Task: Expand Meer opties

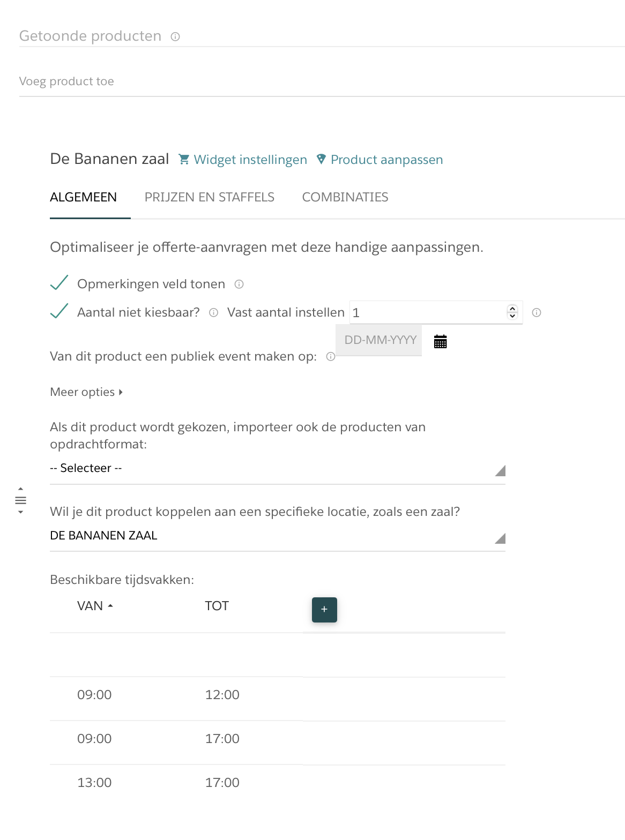Action: pyautogui.click(x=86, y=392)
